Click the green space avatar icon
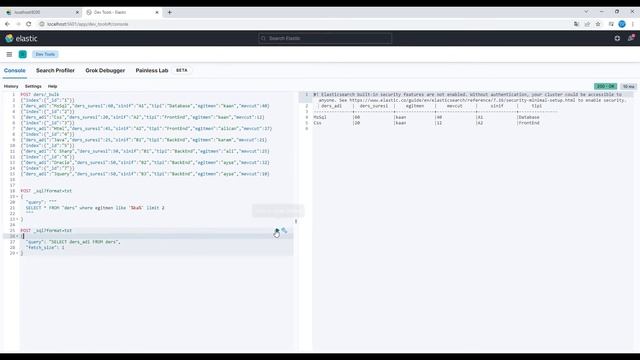 pyautogui.click(x=23, y=54)
